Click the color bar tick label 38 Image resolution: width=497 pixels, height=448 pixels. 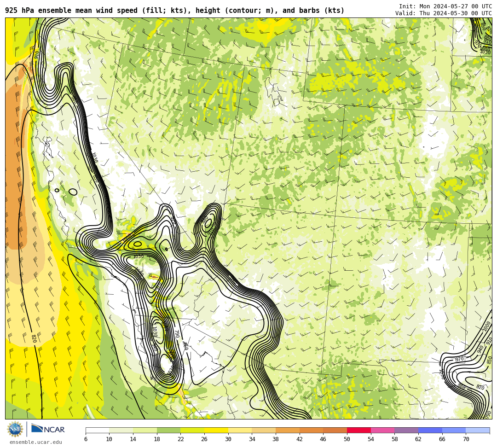pos(276,439)
